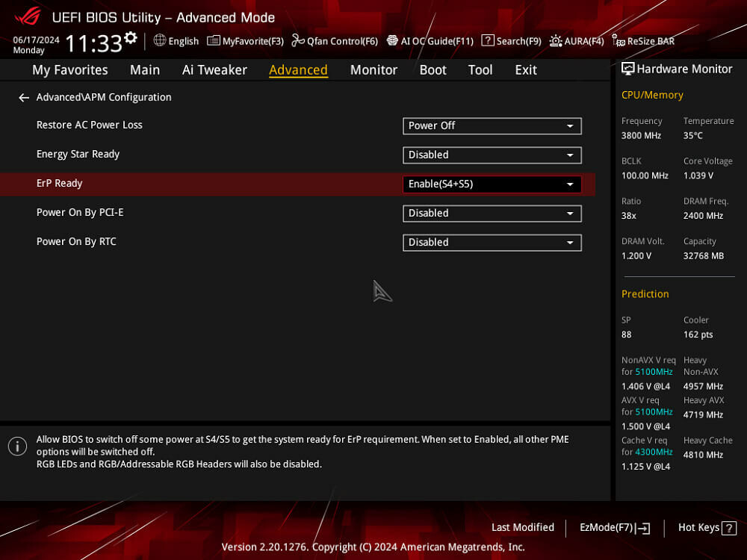Click the date 06/17/2024
The width and height of the screenshot is (747, 560).
coord(36,40)
